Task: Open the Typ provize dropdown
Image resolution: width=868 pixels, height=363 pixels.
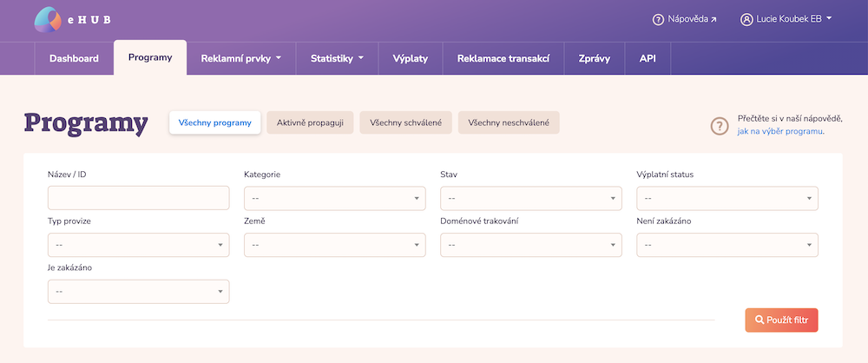Action: [x=138, y=245]
